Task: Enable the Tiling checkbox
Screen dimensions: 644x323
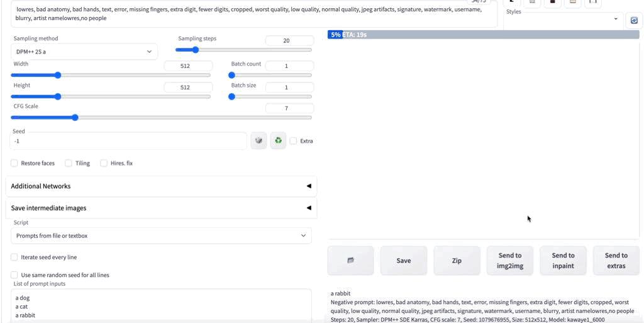Action: click(69, 163)
